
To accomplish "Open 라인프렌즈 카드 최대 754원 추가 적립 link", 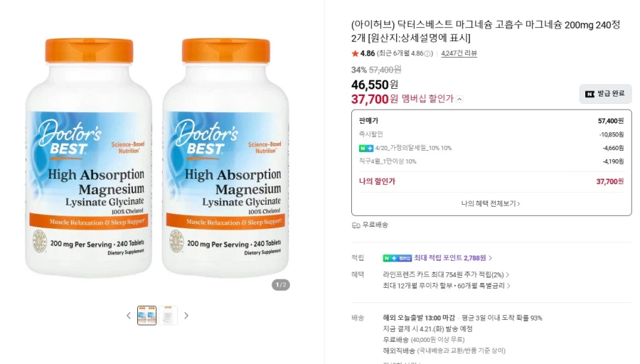I will tap(446, 274).
